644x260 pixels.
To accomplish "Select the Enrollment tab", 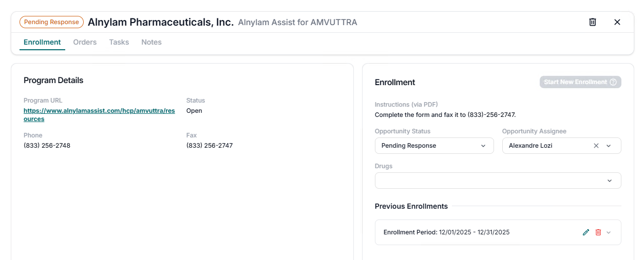I will pyautogui.click(x=42, y=42).
